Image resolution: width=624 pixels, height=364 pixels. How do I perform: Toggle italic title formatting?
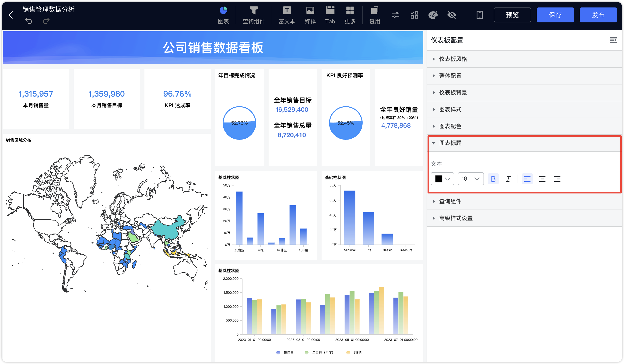pos(508,179)
